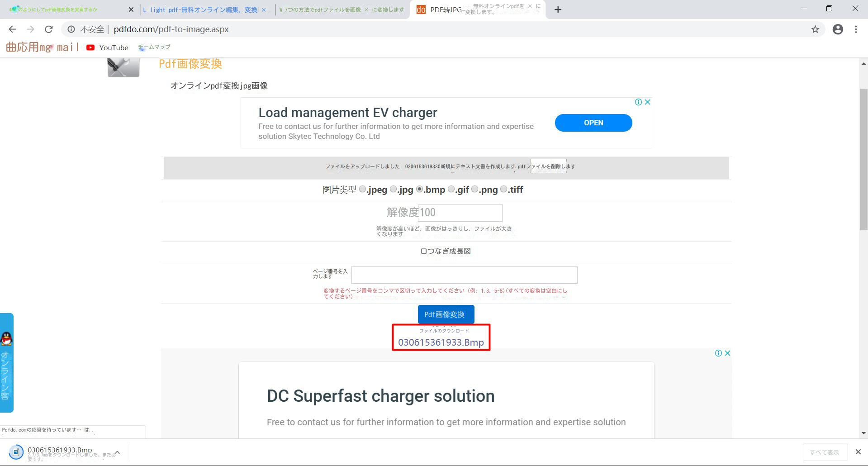
Task: Close the DC Superfast charger ad
Action: pyautogui.click(x=728, y=353)
